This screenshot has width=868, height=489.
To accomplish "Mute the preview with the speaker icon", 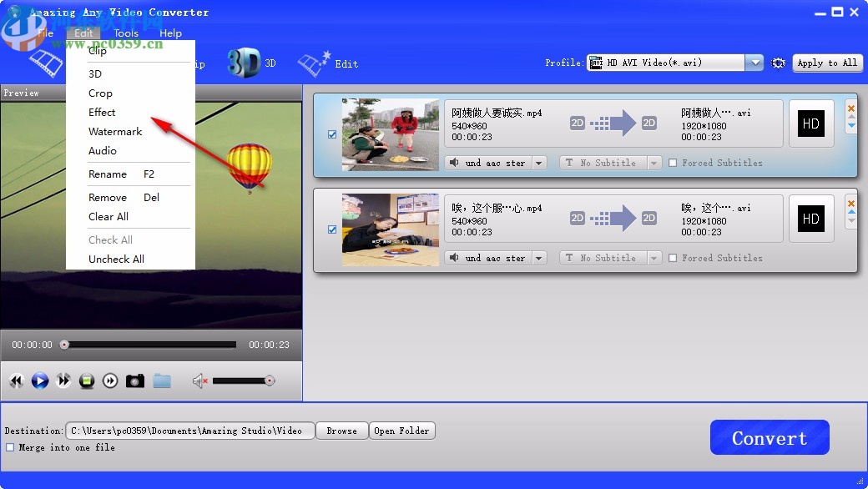I will (198, 381).
